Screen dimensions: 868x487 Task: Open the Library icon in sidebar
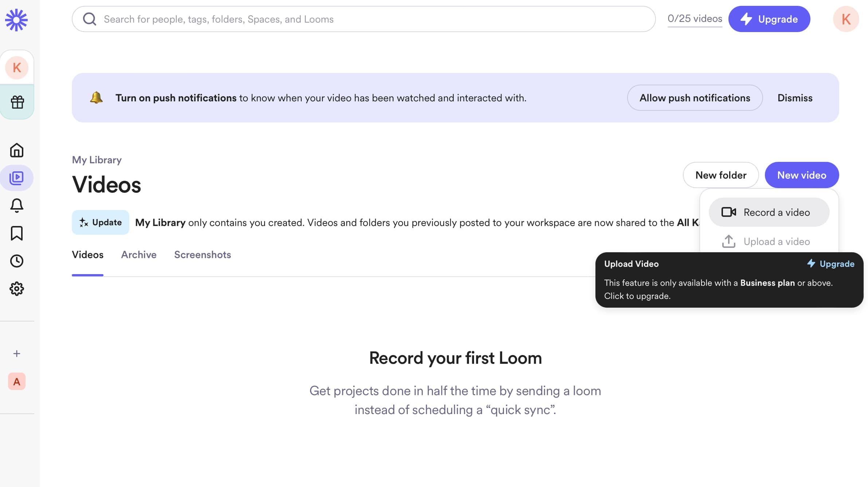click(17, 178)
